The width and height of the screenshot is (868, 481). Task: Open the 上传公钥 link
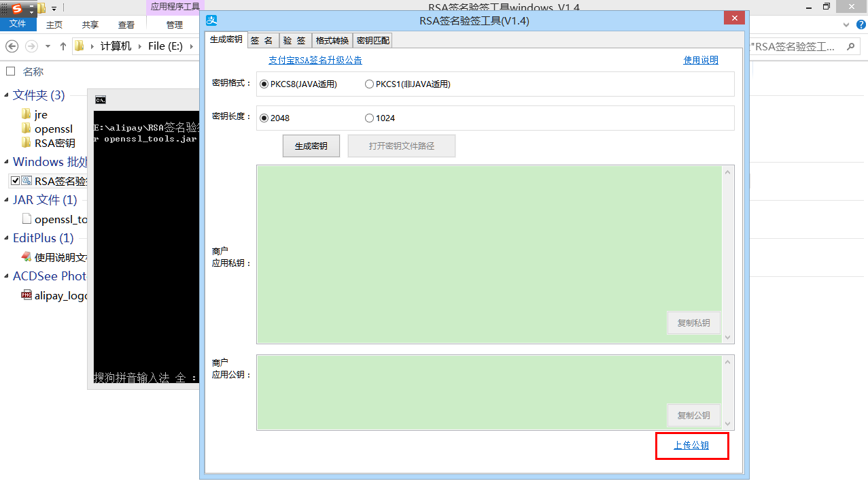pos(691,446)
